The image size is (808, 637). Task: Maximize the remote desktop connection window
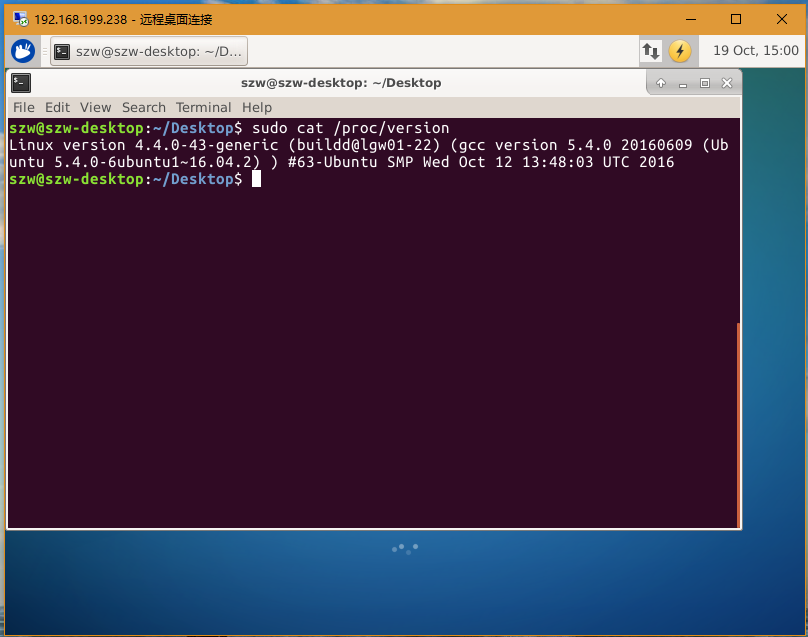click(x=736, y=20)
